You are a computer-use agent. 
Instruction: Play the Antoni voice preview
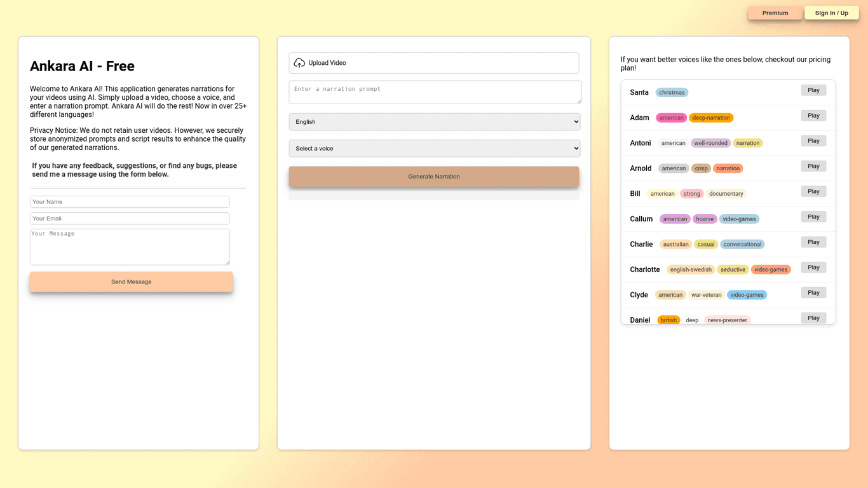813,141
